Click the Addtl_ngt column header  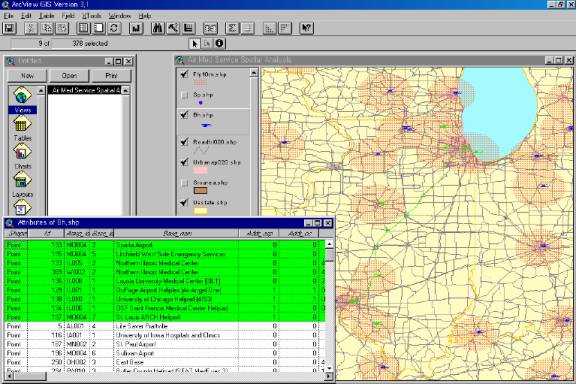[x=259, y=233]
